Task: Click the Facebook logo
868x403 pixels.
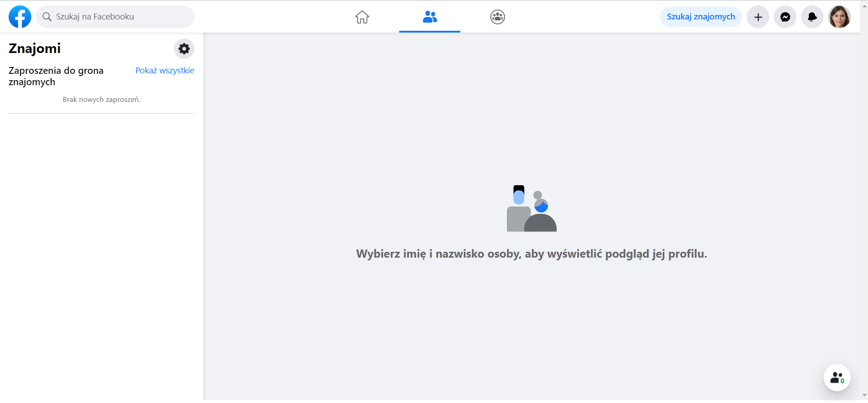Action: click(20, 17)
